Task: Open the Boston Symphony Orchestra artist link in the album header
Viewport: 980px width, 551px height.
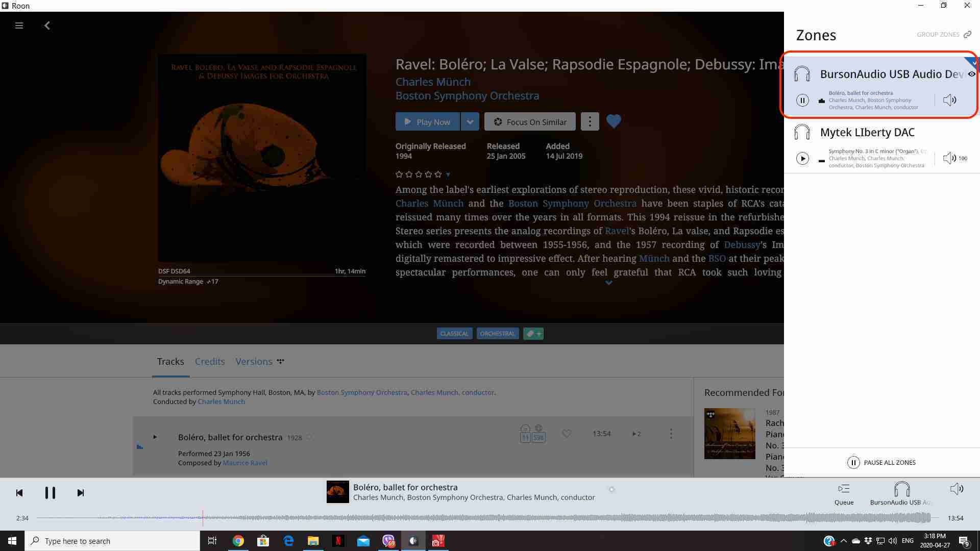Action: pos(467,95)
